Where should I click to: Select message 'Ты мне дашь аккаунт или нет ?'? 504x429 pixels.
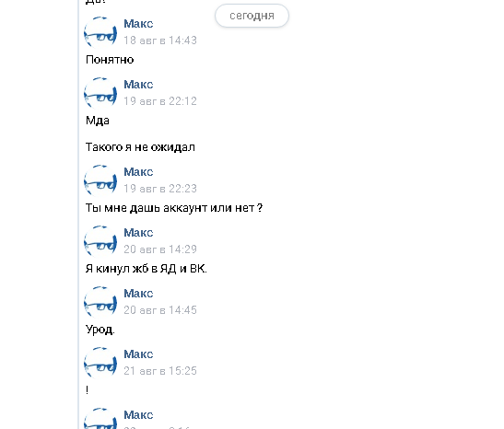coord(174,208)
